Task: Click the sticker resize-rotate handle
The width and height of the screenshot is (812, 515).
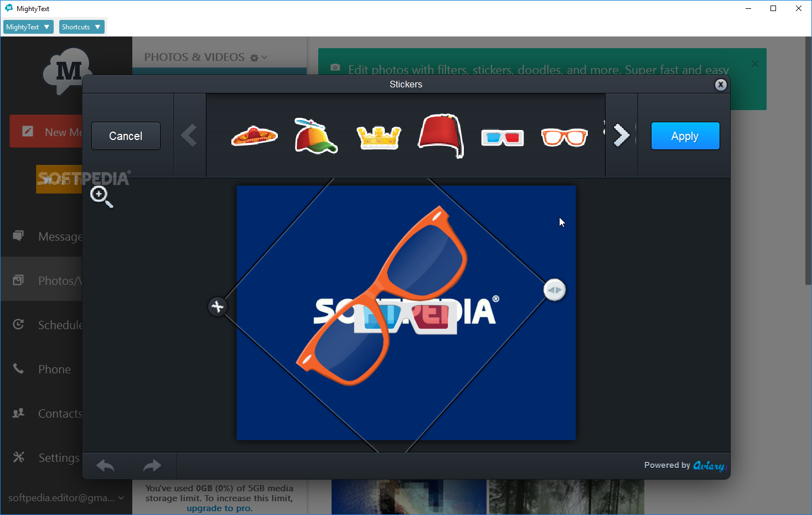Action: pyautogui.click(x=554, y=290)
